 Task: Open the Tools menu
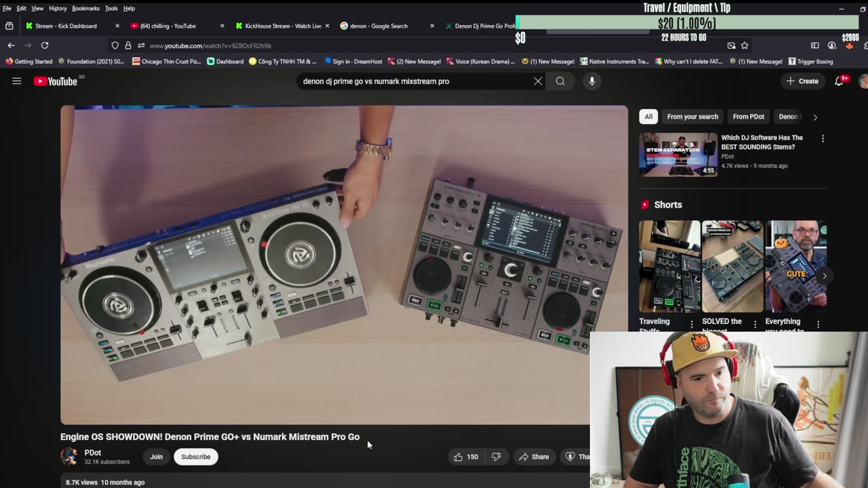tap(111, 8)
